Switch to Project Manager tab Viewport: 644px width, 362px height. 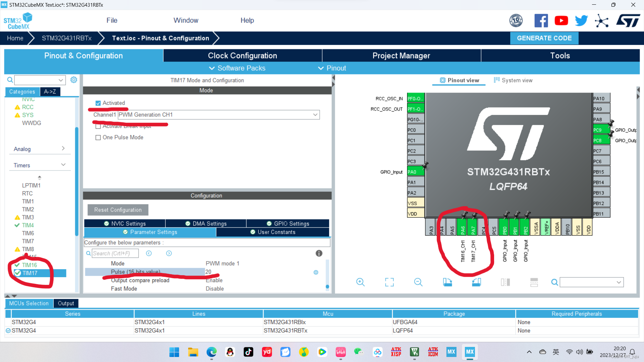[x=401, y=56]
